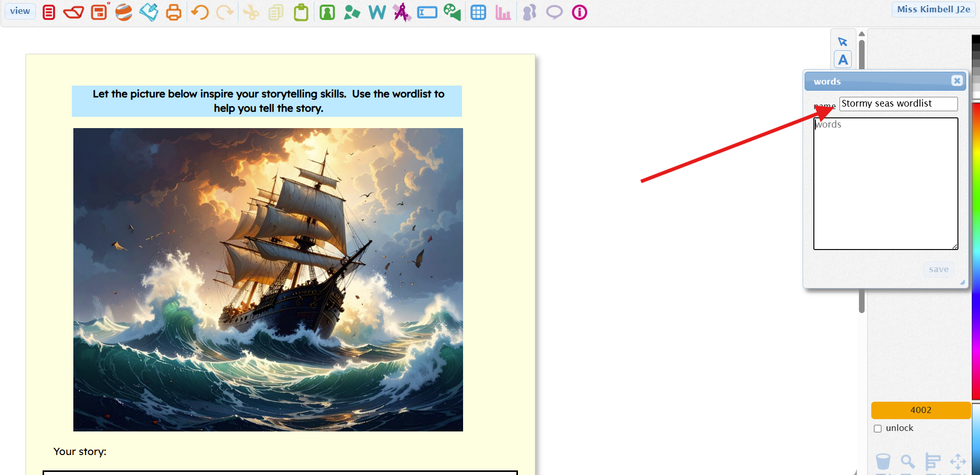Click the blue table grid icon
Screen dimensions: 980x475
point(478,12)
